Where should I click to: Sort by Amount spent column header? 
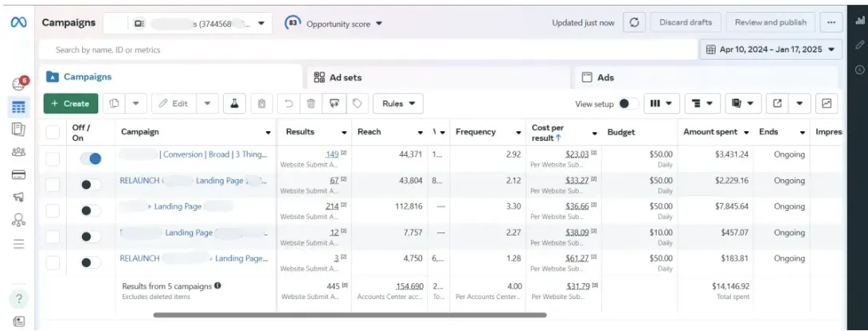(715, 132)
